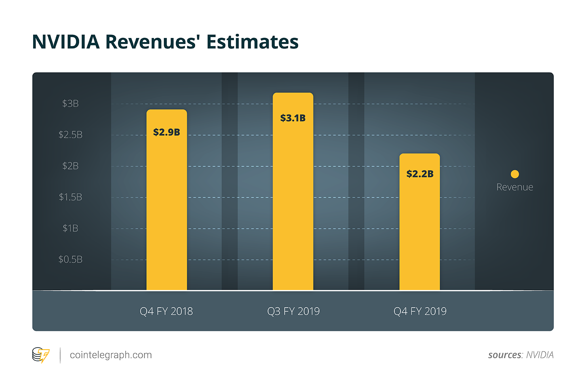
Task: Select the Revenue legend text
Action: click(515, 187)
